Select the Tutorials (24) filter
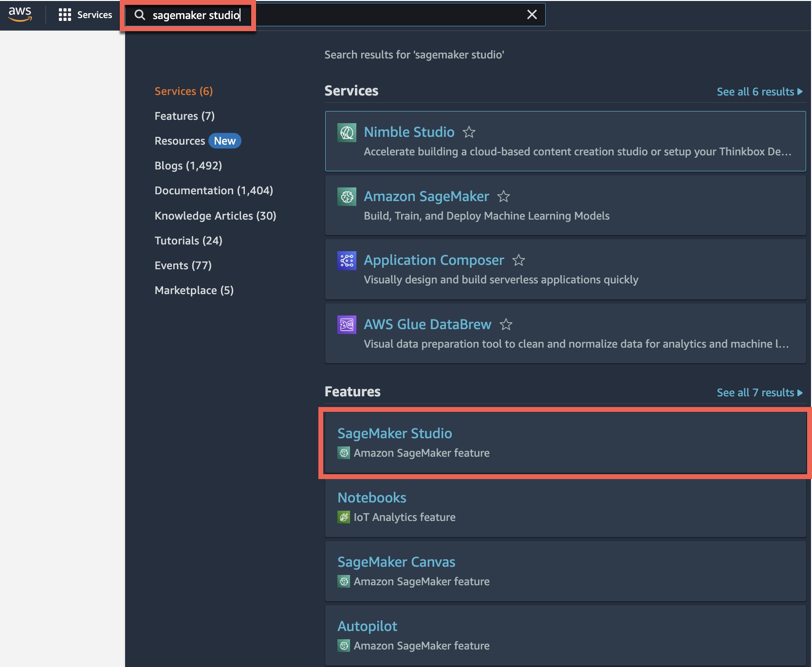 pos(188,241)
